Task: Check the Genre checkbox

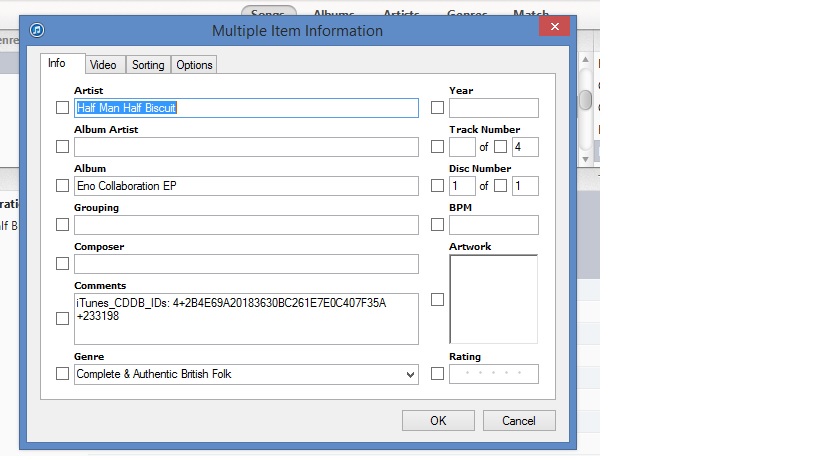Action: tap(62, 374)
